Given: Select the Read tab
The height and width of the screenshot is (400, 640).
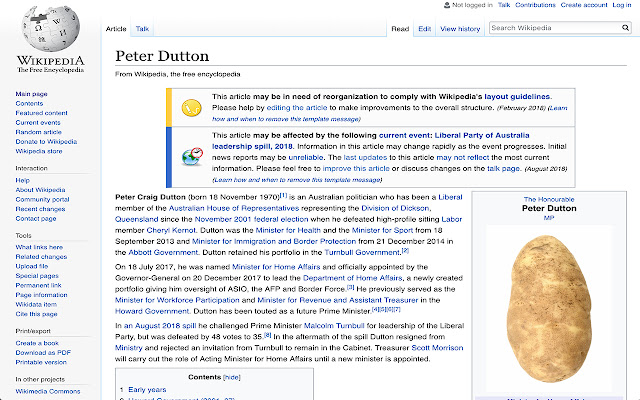Looking at the screenshot, I should (x=400, y=29).
